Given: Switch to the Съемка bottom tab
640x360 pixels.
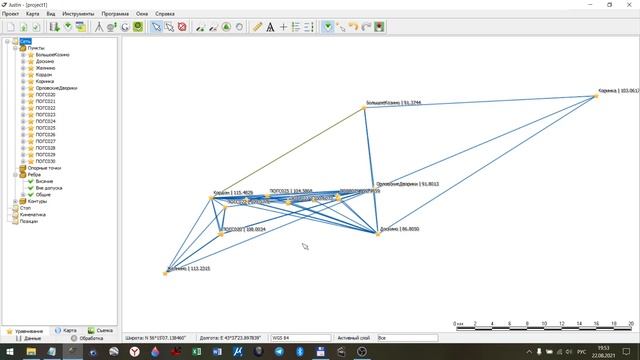Looking at the screenshot, I should [100, 330].
